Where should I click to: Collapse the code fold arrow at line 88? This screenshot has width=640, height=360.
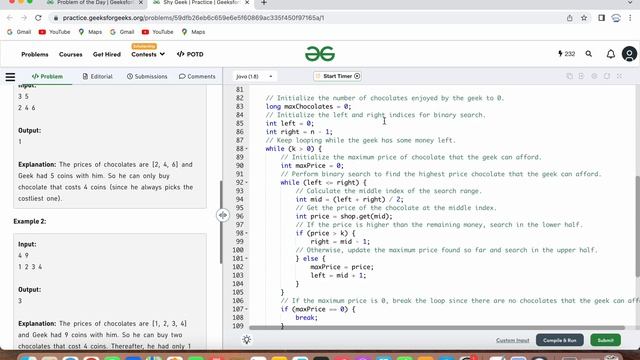246,149
